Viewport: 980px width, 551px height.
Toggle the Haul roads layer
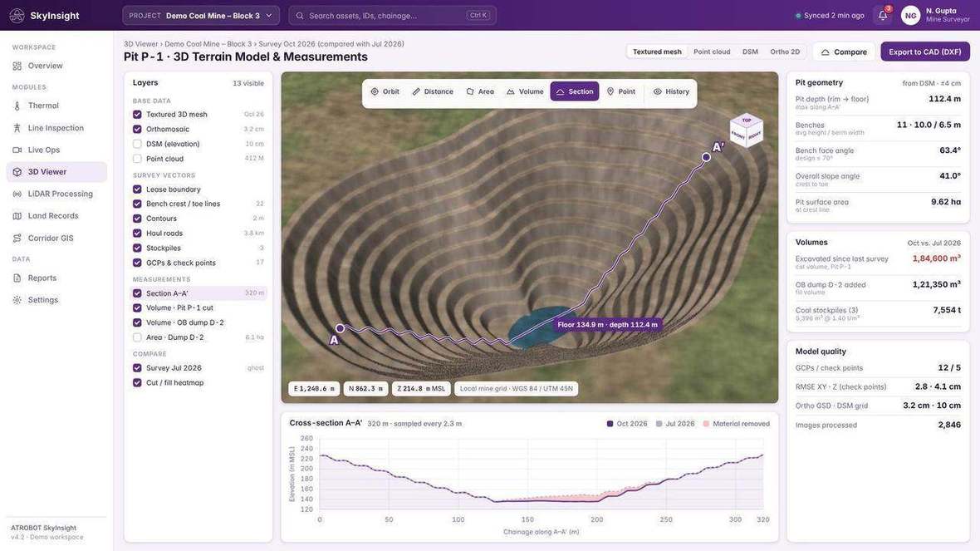pyautogui.click(x=137, y=234)
